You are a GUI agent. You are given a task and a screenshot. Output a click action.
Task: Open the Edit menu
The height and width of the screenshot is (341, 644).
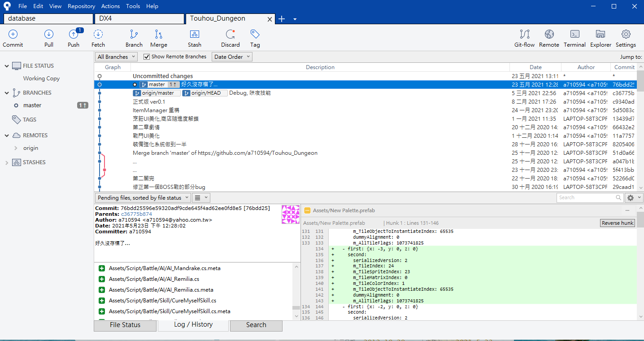click(38, 6)
